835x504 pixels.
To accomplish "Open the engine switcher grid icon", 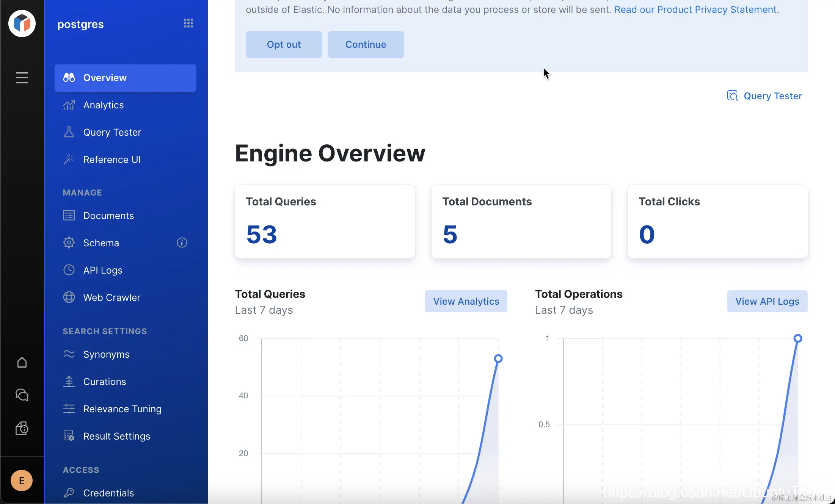I will (188, 23).
